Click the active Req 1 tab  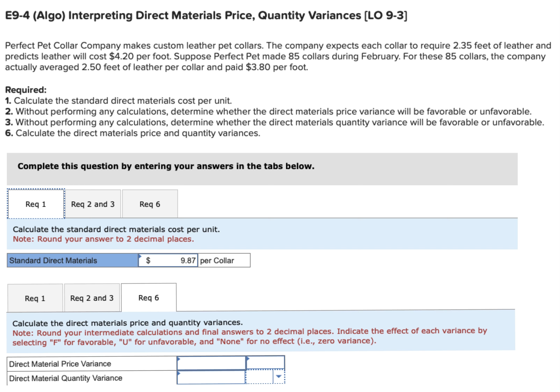[36, 204]
